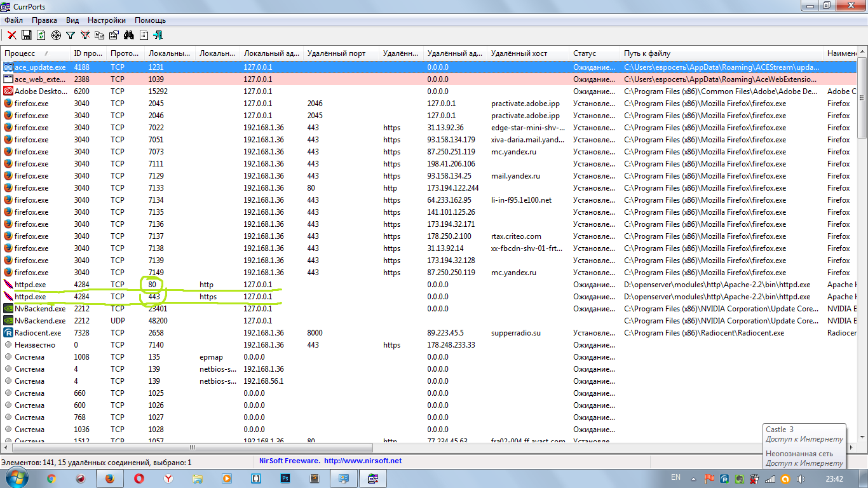Viewport: 868px width, 488px height.
Task: Open Yandex Browser from the taskbar
Action: pos(168,478)
